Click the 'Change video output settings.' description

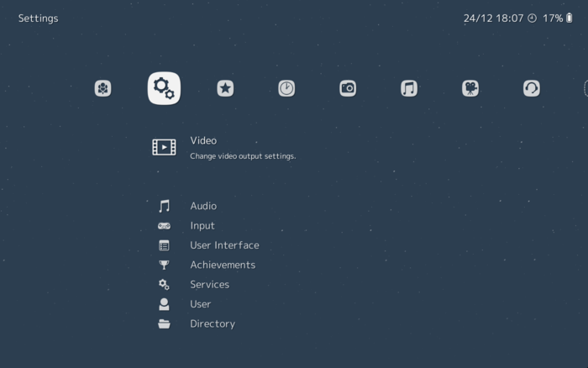(x=243, y=156)
